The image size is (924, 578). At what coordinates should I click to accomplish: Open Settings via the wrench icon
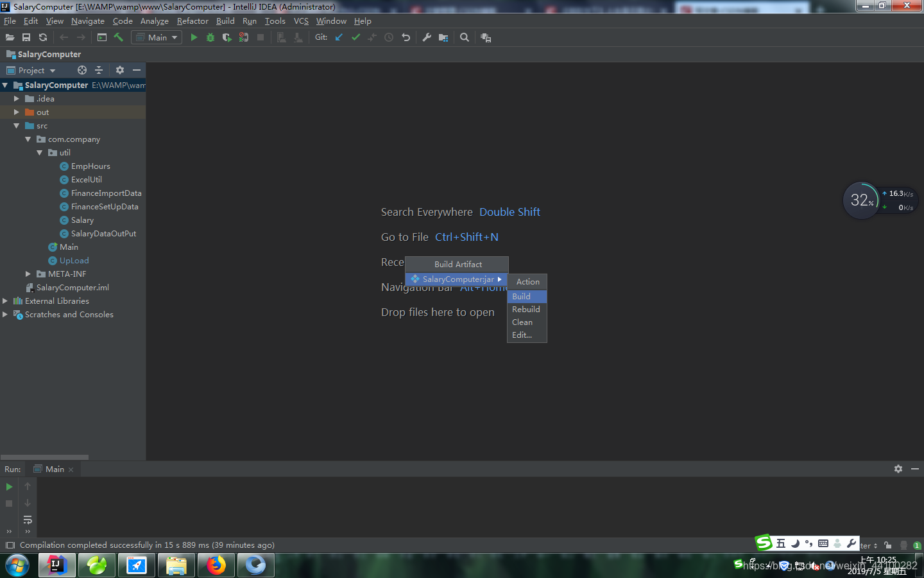427,37
